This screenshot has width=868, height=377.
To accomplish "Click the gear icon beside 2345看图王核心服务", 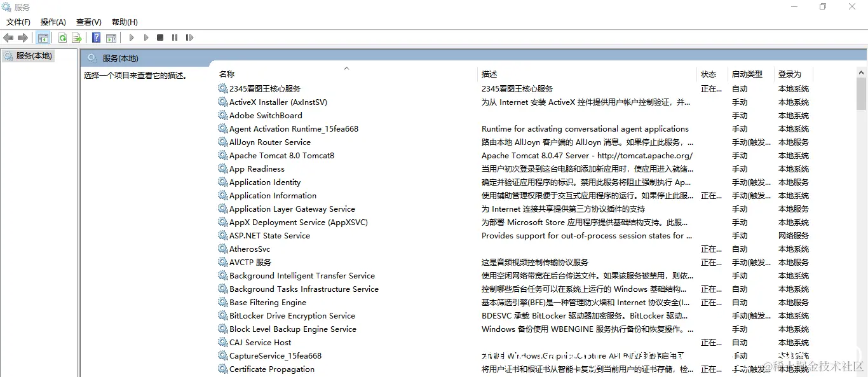I will [x=222, y=88].
